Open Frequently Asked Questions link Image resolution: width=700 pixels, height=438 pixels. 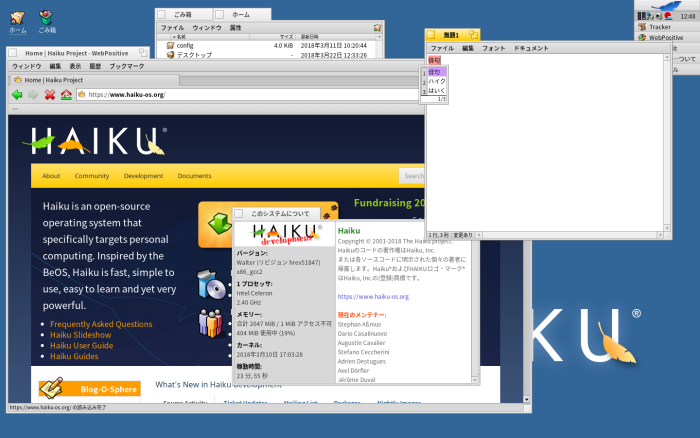coord(101,324)
